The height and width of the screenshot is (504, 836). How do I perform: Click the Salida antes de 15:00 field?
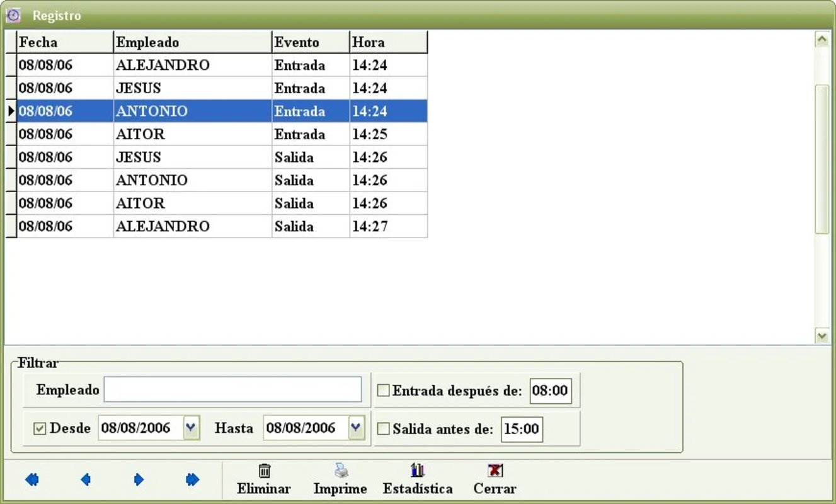(522, 430)
